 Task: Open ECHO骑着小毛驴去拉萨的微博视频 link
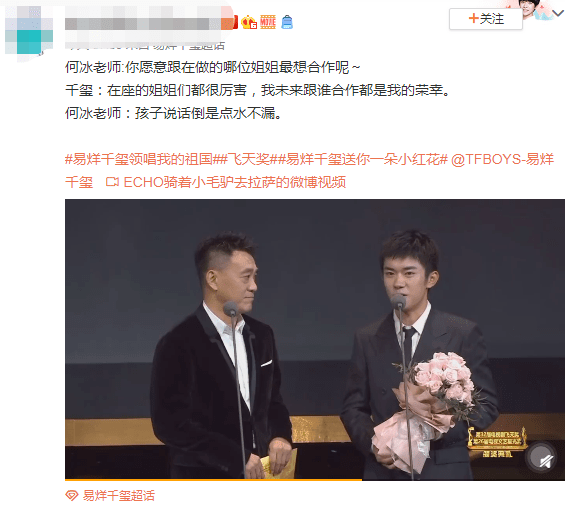click(x=235, y=182)
